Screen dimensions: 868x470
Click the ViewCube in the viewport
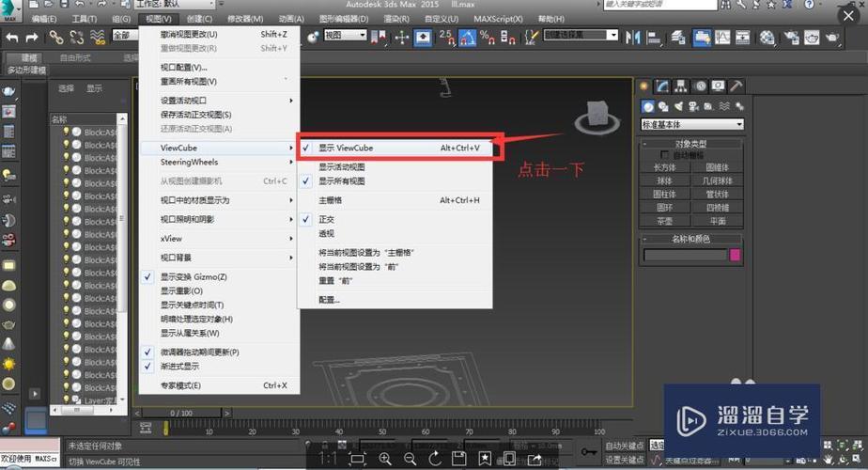click(x=594, y=115)
